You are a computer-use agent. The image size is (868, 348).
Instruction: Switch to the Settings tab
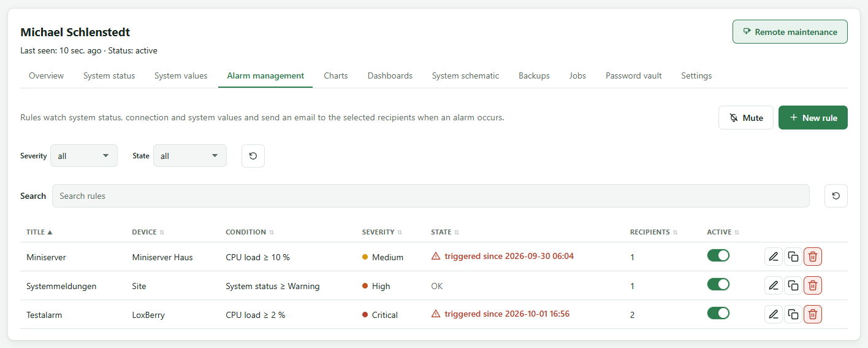pyautogui.click(x=696, y=75)
